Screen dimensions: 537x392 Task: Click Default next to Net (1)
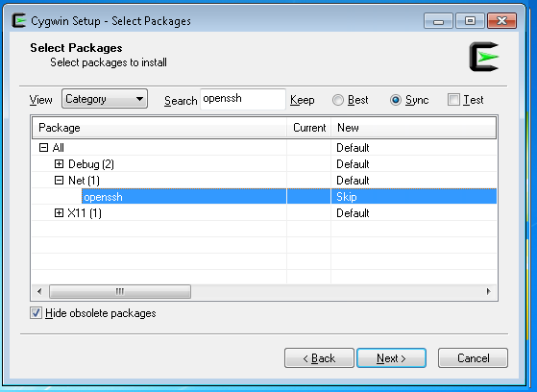tap(353, 181)
